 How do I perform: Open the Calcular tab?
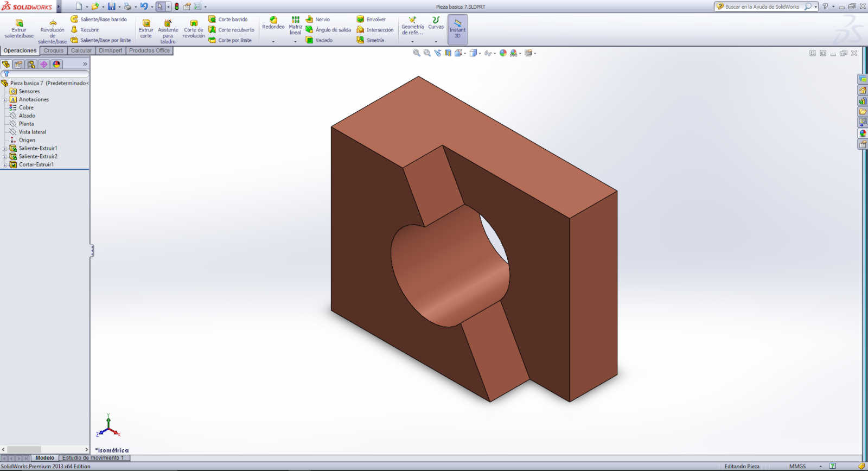81,50
